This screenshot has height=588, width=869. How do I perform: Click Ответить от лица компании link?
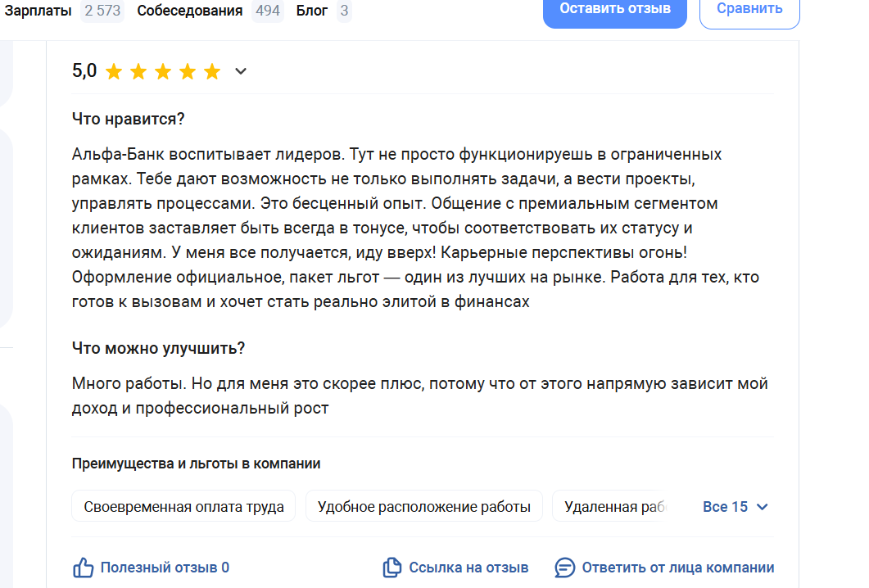677,568
